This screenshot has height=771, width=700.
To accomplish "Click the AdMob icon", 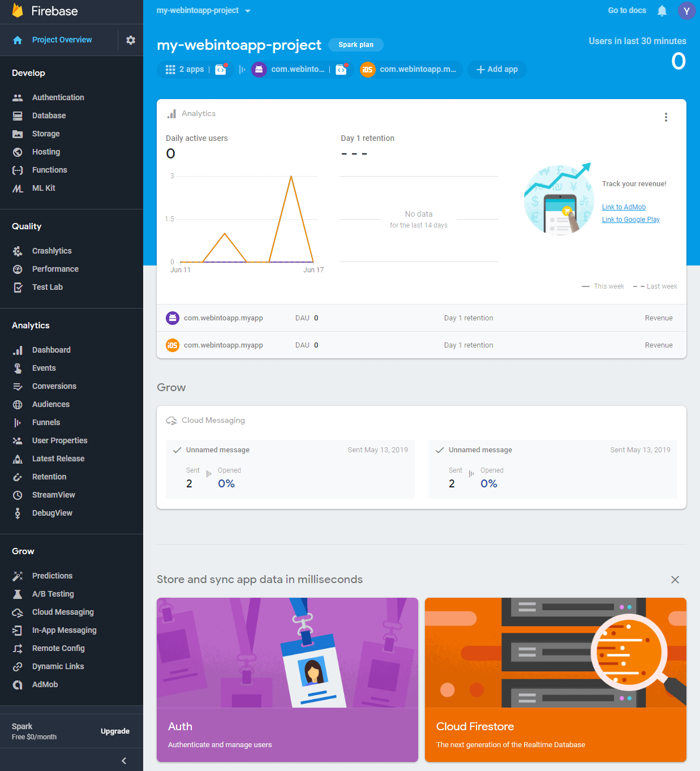I will coord(18,684).
